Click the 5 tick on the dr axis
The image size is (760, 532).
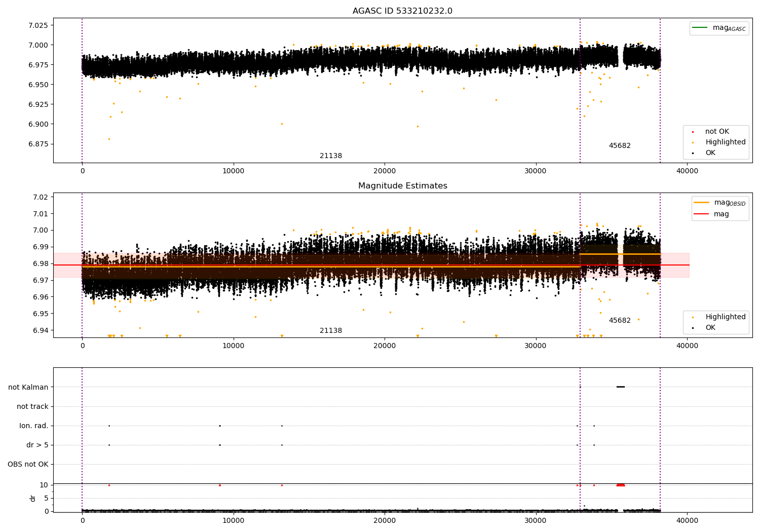click(46, 498)
